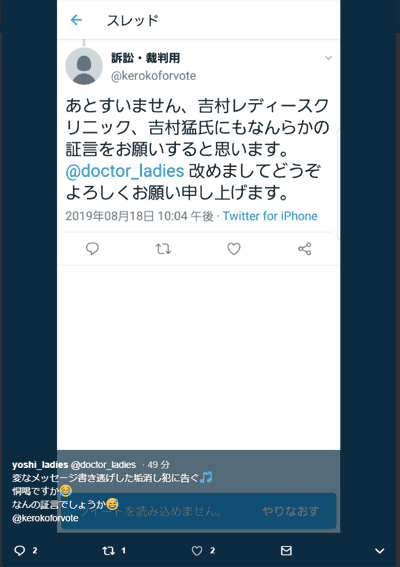The height and width of the screenshot is (567, 400).
Task: Open the yoshi_ladies author name in the caption
Action: pyautogui.click(x=40, y=465)
